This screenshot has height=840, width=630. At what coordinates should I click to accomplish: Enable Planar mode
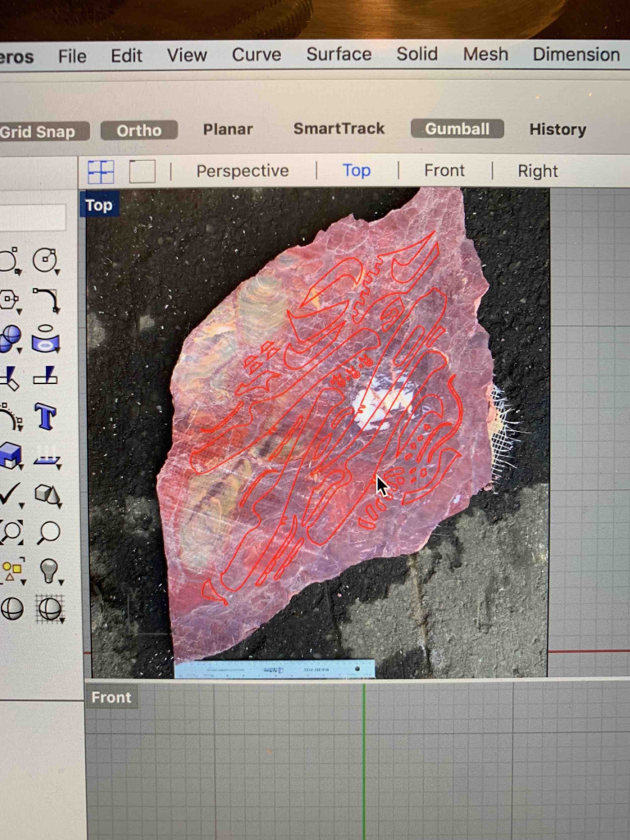click(228, 129)
